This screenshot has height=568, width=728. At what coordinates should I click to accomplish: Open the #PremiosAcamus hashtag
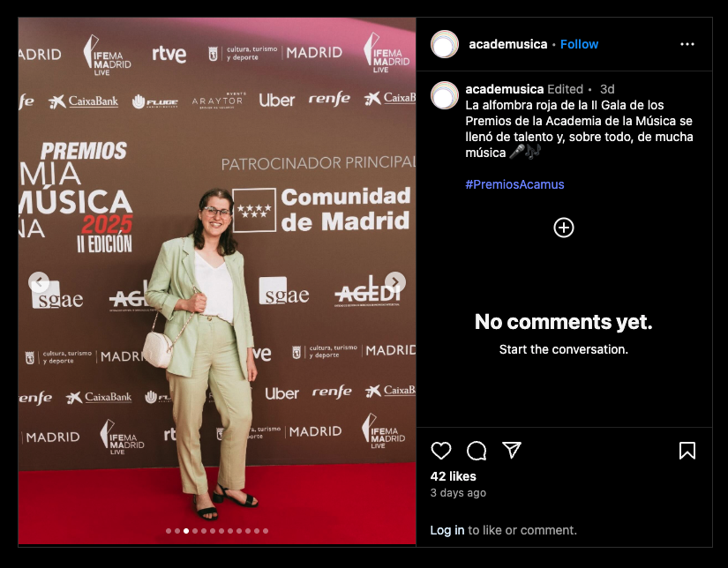(514, 184)
